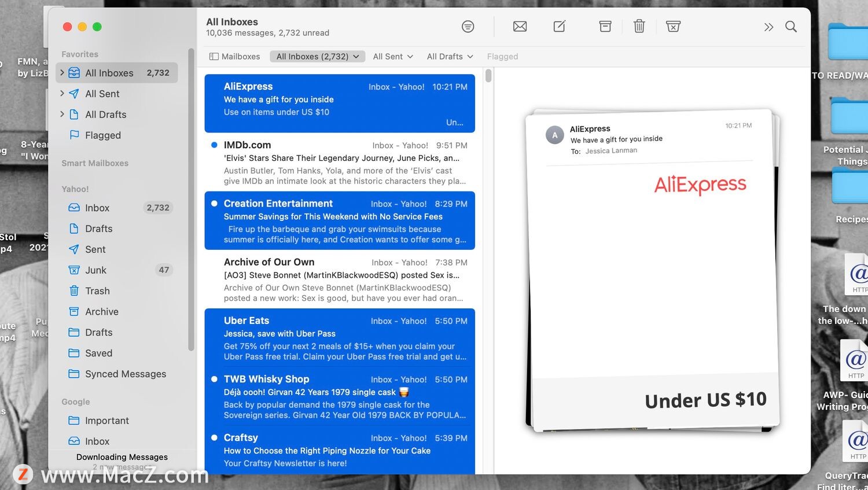Archive the selected messages
This screenshot has width=868, height=490.
pyautogui.click(x=605, y=27)
